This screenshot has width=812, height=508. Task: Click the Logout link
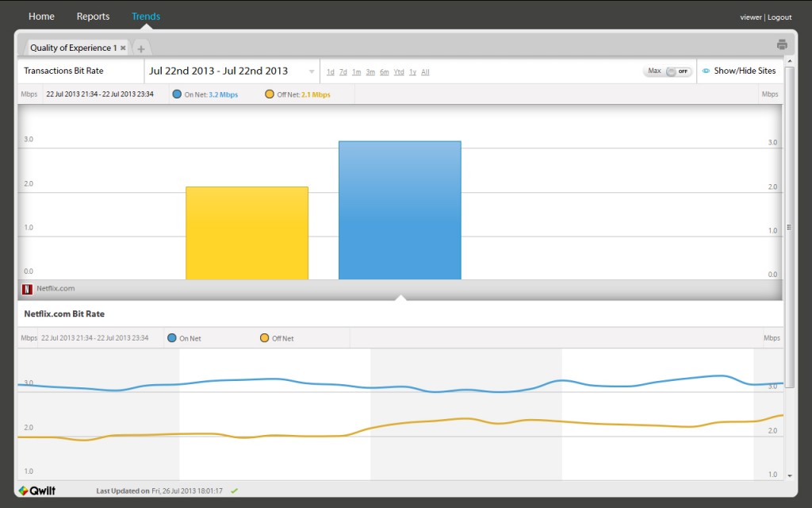coord(779,17)
